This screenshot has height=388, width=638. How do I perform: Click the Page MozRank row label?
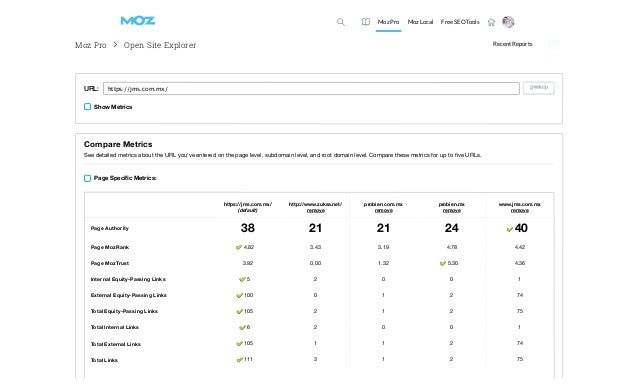pyautogui.click(x=109, y=247)
